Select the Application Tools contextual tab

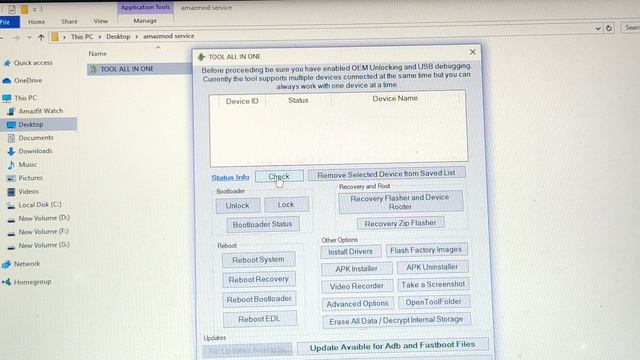tap(145, 7)
